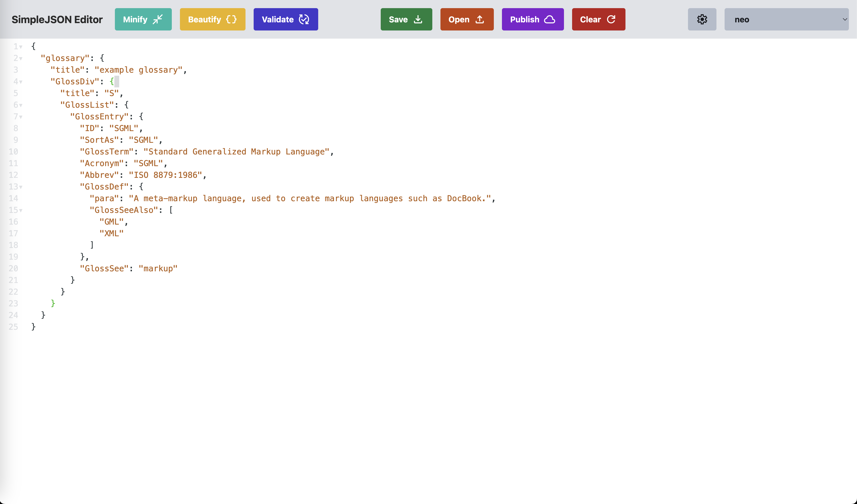Click the Open file button
This screenshot has width=857, height=504.
click(x=467, y=19)
